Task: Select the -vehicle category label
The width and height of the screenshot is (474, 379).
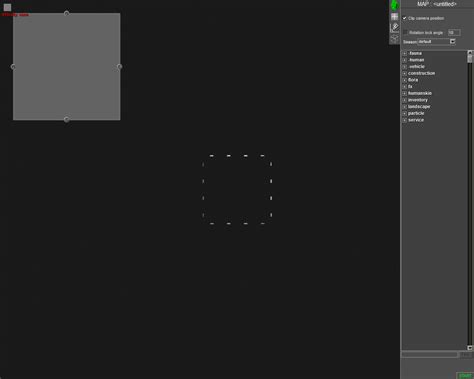Action: coord(416,67)
